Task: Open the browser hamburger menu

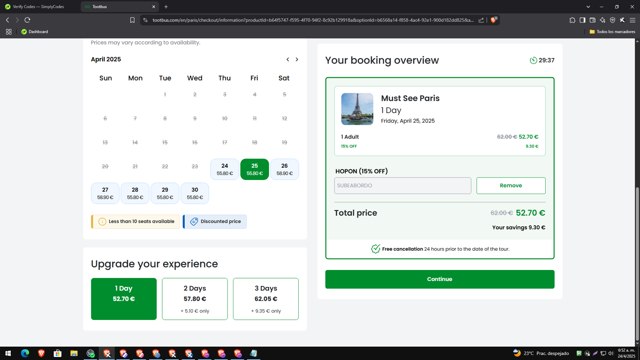Action: coord(632,20)
